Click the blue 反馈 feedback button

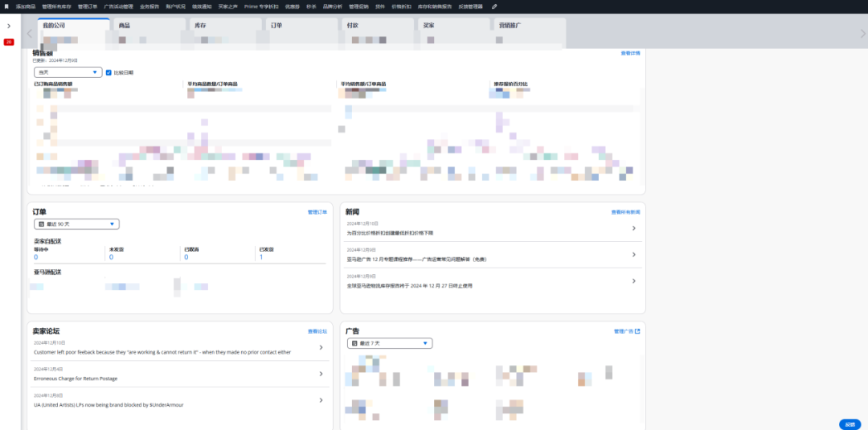850,424
